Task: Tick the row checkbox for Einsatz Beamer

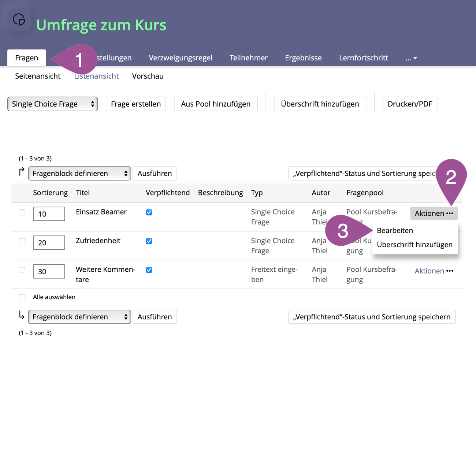Action: (x=22, y=212)
